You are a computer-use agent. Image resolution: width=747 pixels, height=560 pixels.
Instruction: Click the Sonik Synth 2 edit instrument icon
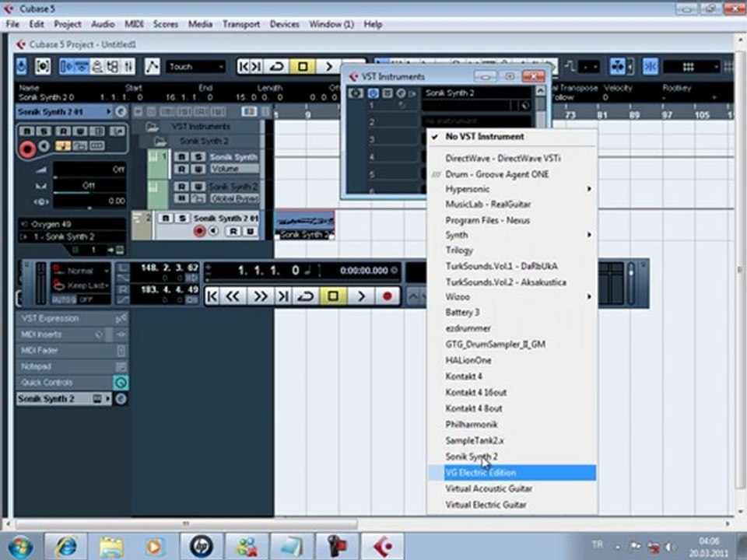(x=402, y=93)
